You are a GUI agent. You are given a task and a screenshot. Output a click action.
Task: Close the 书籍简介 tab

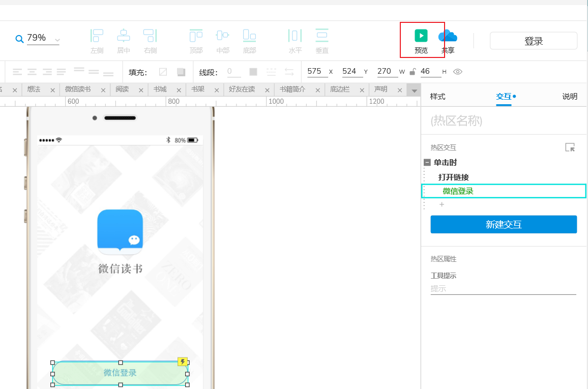(317, 91)
